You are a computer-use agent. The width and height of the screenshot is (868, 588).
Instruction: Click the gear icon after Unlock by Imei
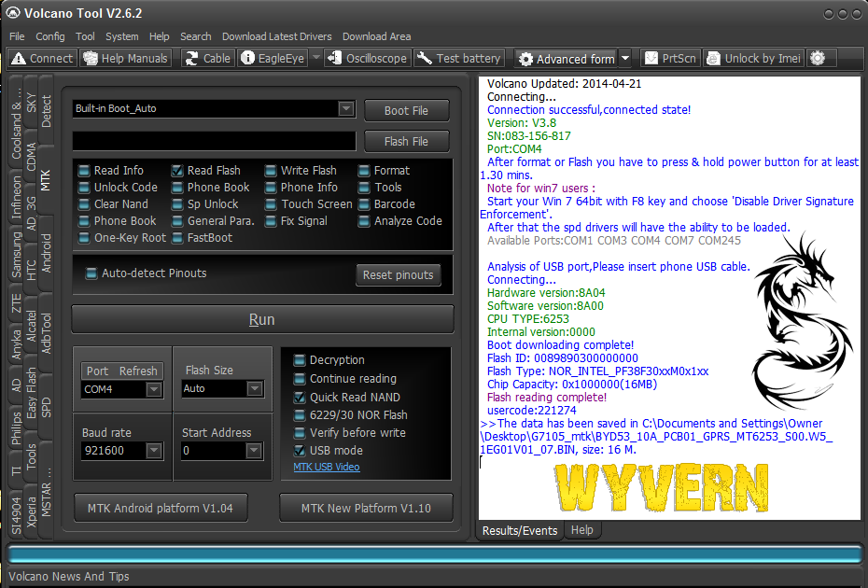(818, 58)
